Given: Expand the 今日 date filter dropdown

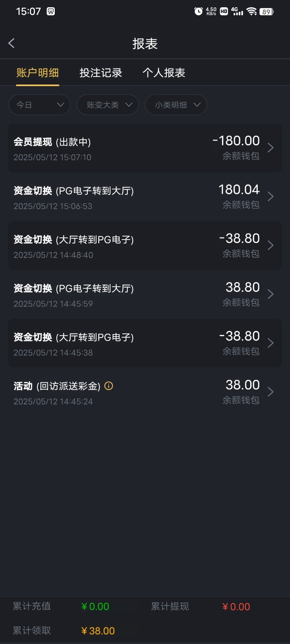Looking at the screenshot, I should [x=39, y=105].
